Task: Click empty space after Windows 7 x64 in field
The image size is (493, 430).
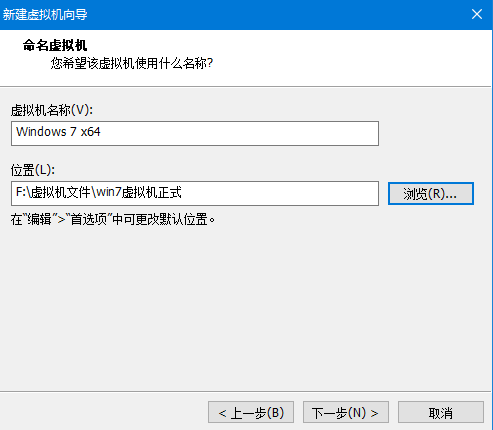Action: (240, 133)
